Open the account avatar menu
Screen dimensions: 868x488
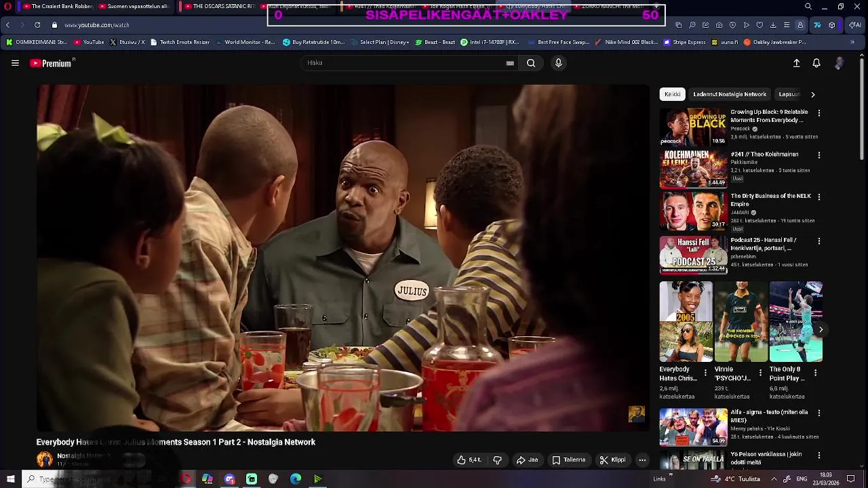pos(839,63)
